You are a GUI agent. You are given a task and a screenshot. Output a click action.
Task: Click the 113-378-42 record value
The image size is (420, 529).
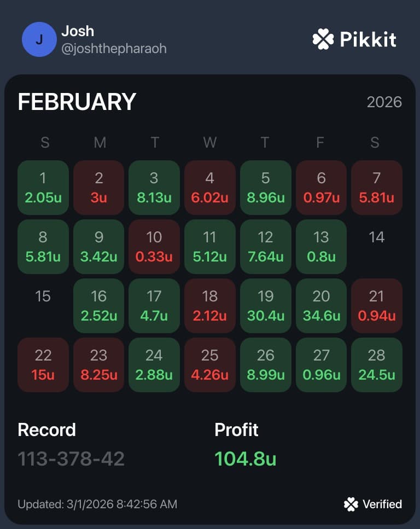71,459
